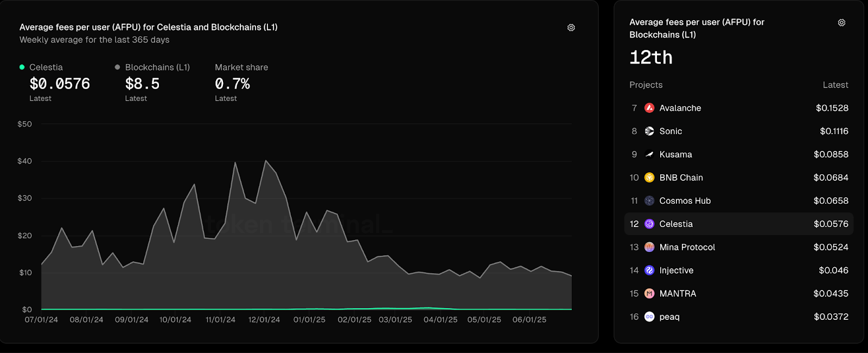Click the rank number 7 beside Avalanche
Viewport: 868px width, 353px height.
pos(634,108)
